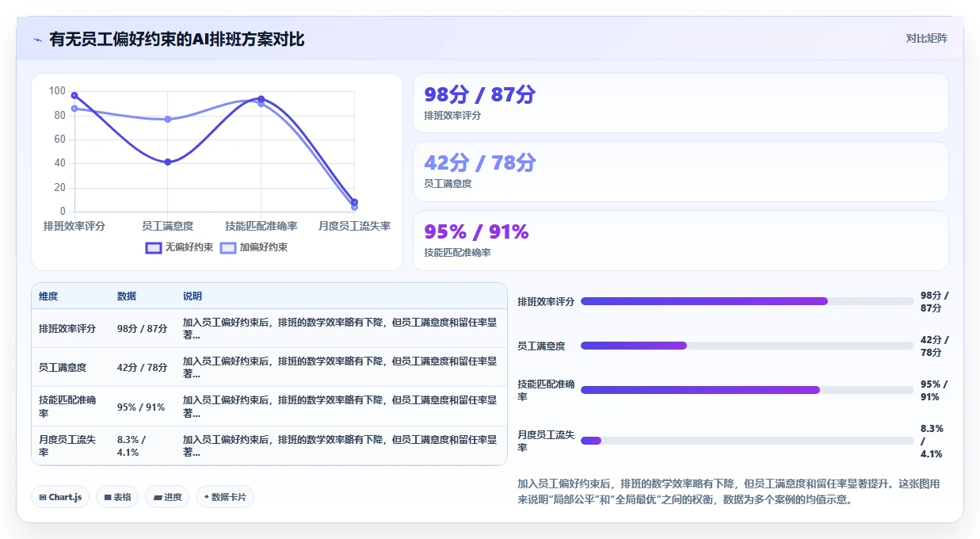Click the 8.3% / 4.1% progress value label
The height and width of the screenshot is (539, 980).
click(x=932, y=441)
